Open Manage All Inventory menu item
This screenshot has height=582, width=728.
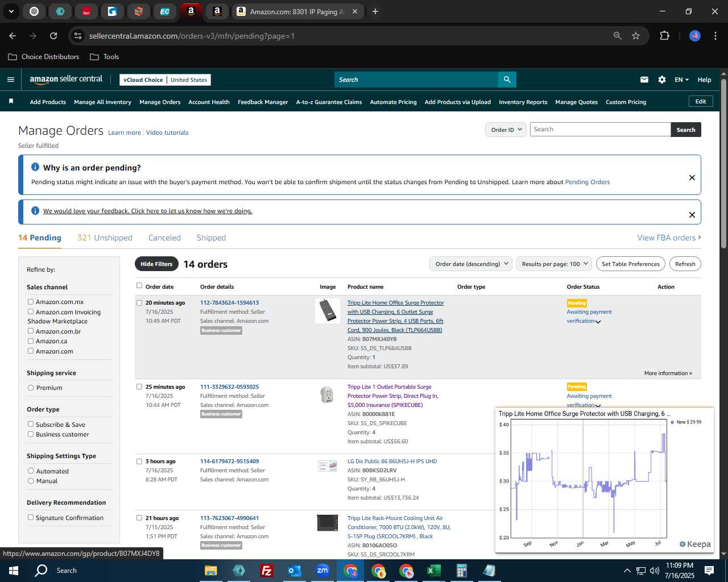[102, 102]
